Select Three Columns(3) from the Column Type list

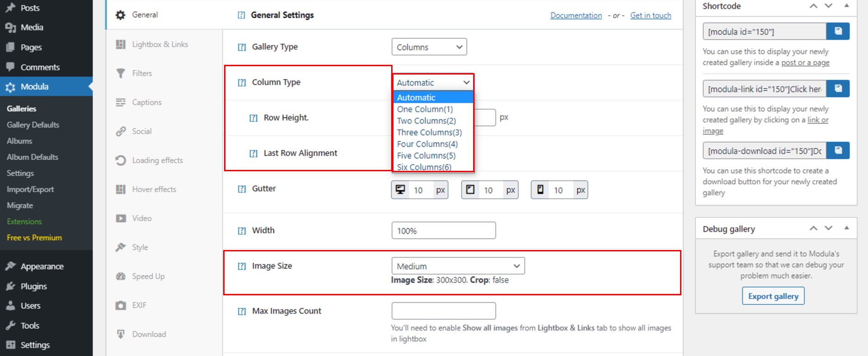(x=429, y=132)
